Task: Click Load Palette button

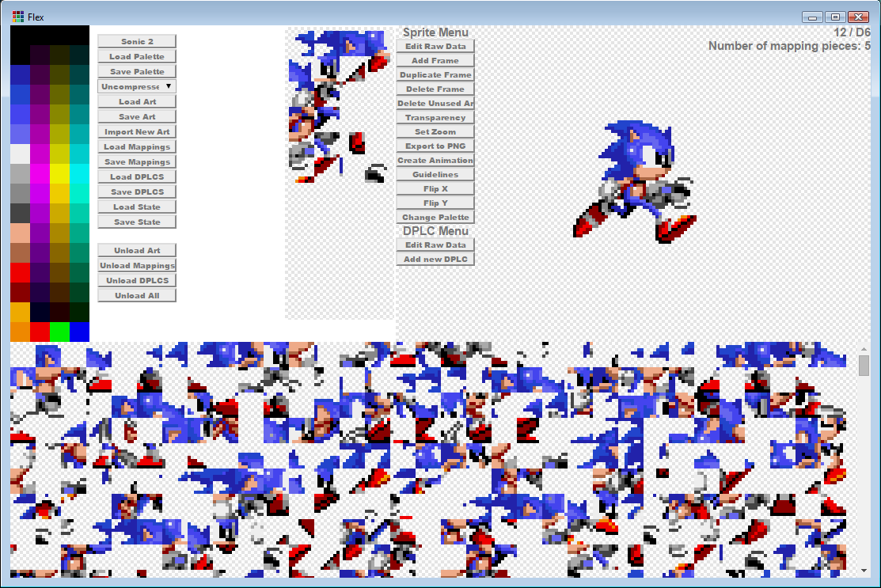Action: (x=136, y=56)
